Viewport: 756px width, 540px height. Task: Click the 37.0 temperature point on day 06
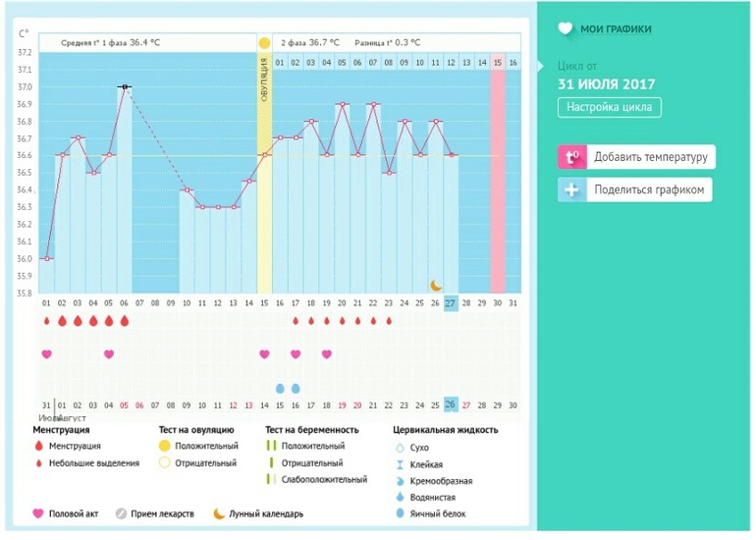tap(125, 87)
